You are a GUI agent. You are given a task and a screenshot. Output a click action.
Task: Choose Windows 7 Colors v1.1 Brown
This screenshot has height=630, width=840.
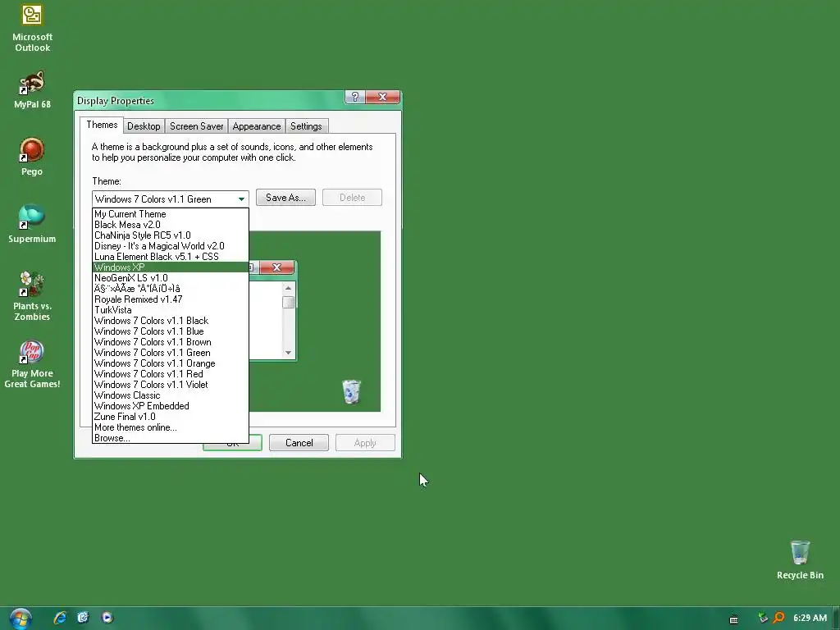[x=171, y=342]
